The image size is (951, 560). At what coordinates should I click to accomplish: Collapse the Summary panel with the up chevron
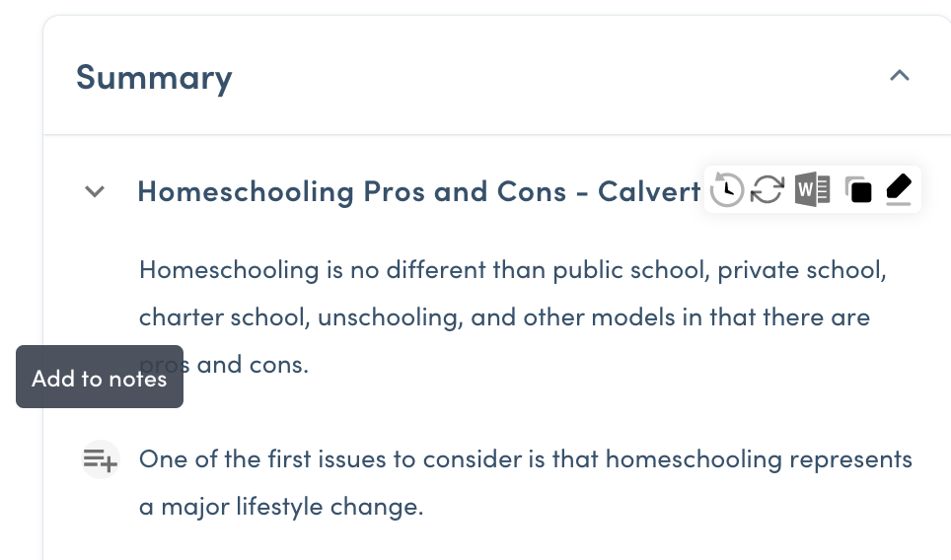[899, 76]
